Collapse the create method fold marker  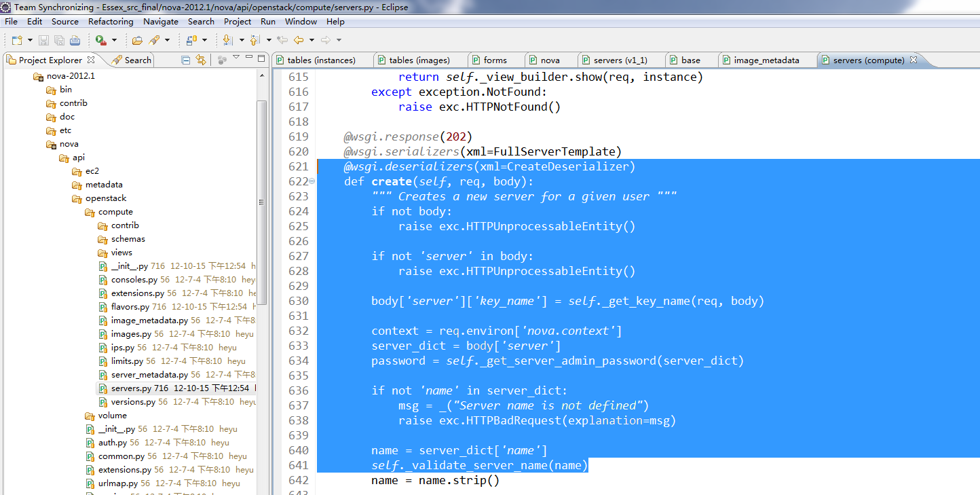point(312,181)
